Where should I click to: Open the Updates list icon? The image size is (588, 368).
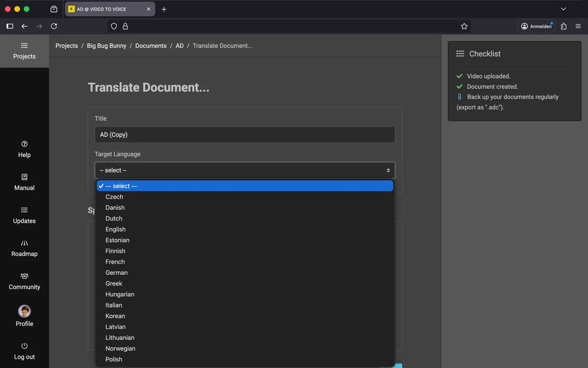click(24, 210)
